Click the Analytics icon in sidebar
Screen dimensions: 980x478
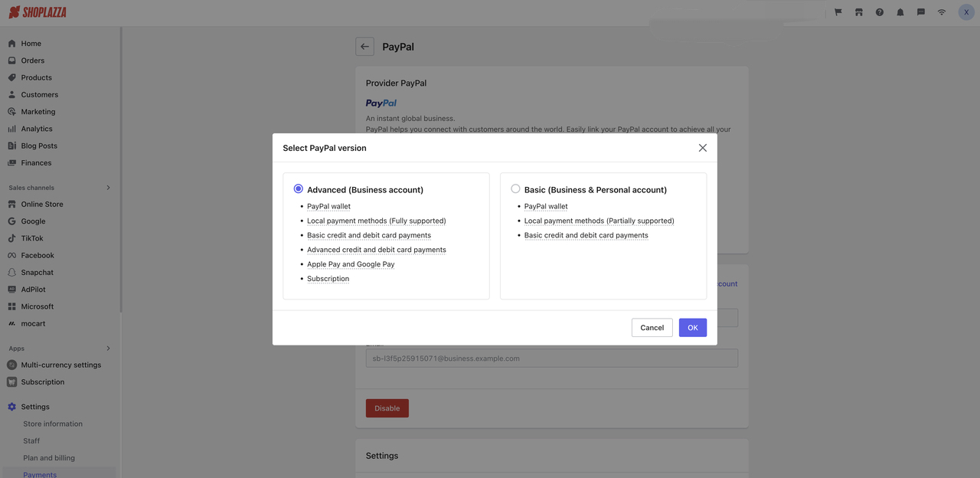10,127
